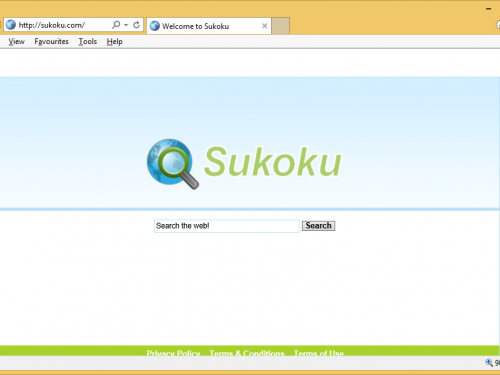Open the View menu

pyautogui.click(x=16, y=42)
